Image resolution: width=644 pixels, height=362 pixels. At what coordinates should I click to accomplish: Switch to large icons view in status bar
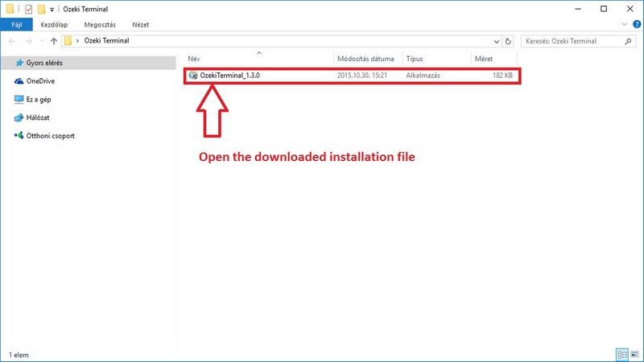coord(635,354)
